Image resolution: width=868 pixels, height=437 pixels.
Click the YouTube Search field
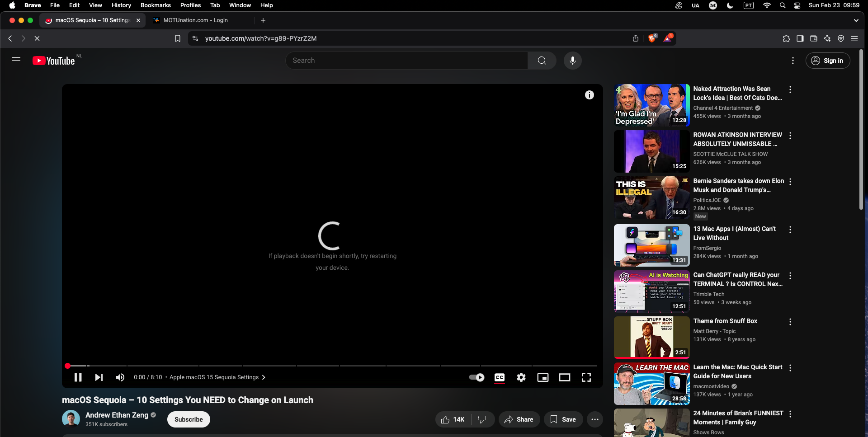pos(406,61)
